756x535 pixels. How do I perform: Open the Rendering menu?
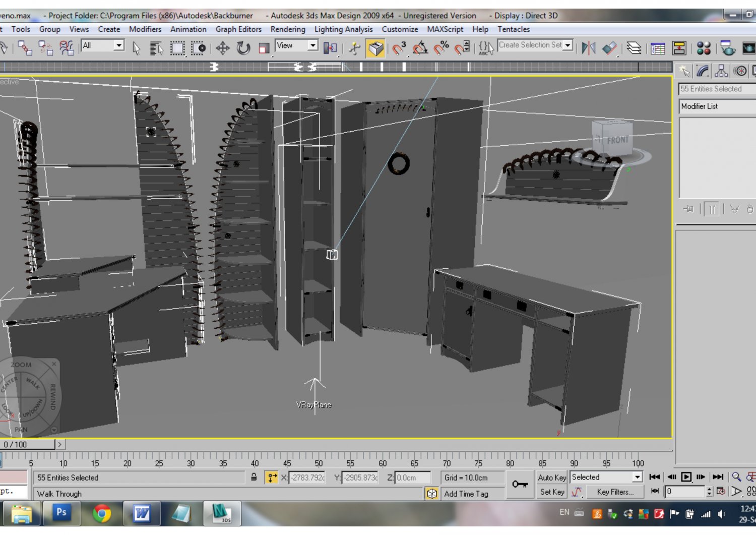point(287,29)
